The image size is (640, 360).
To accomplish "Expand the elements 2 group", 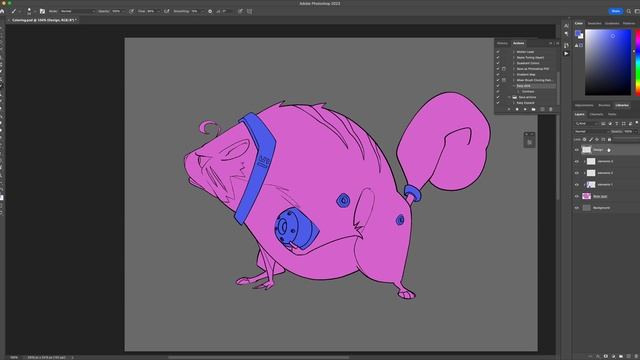I will tap(584, 173).
